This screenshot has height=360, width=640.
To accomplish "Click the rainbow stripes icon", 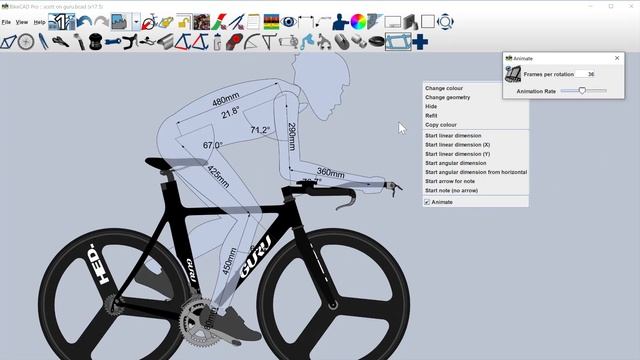I will coord(271,22).
